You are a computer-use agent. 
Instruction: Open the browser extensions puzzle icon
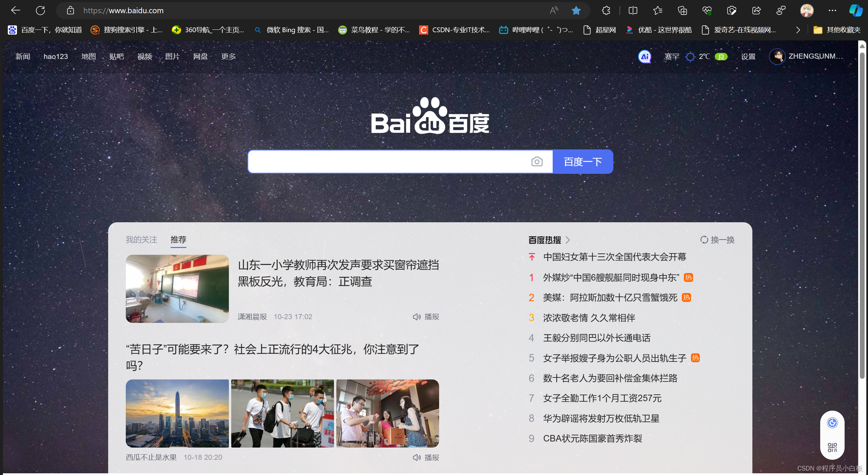pyautogui.click(x=606, y=11)
